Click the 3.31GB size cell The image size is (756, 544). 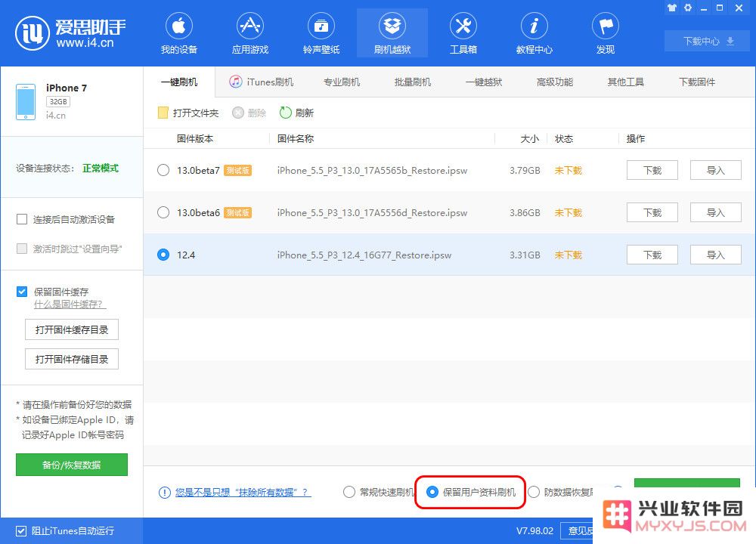coord(525,255)
